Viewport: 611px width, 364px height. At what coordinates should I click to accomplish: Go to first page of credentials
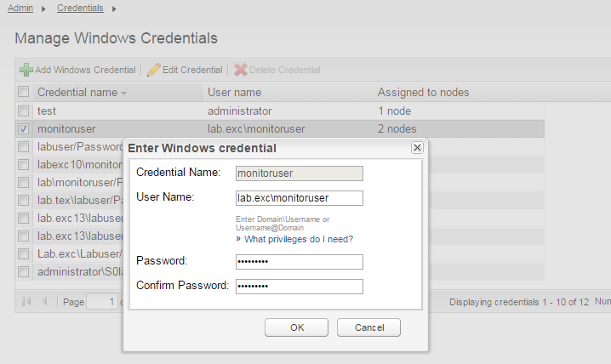[26, 301]
